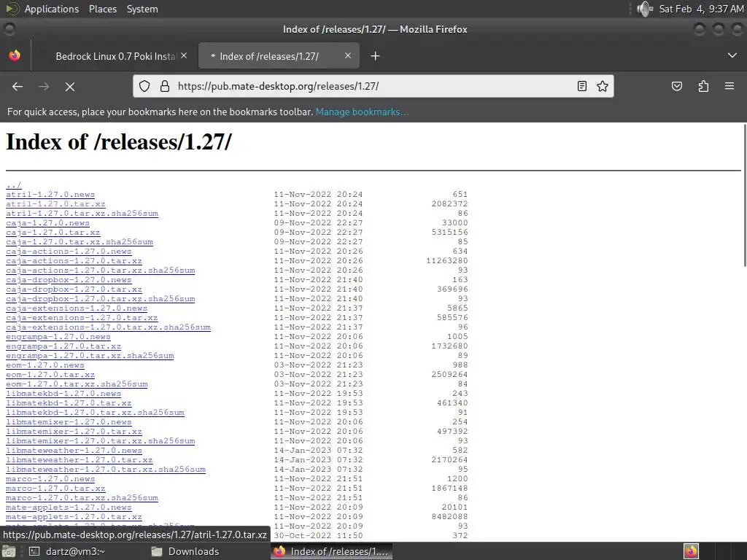This screenshot has width=747, height=560.
Task: Download atril-1.27.0.tar.xz
Action: click(x=55, y=204)
